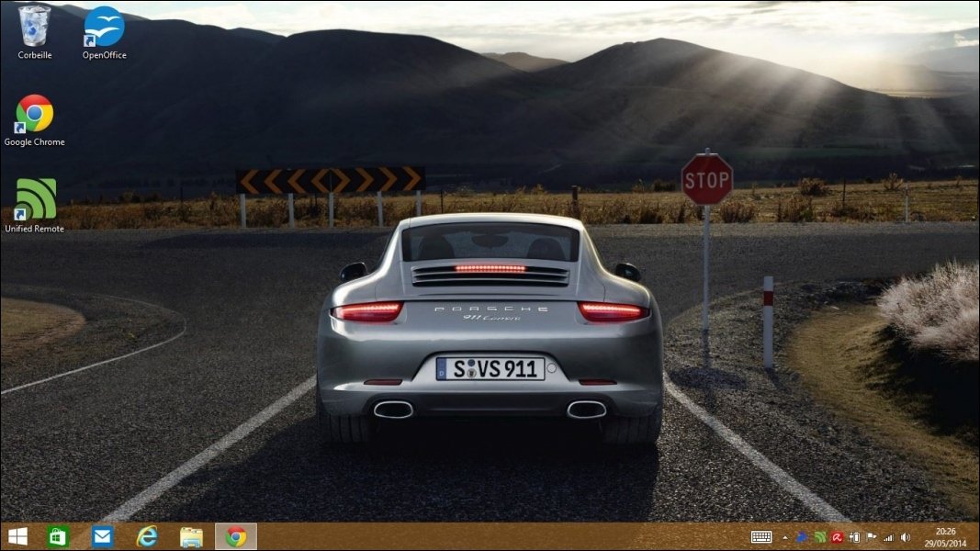
Task: Show hidden system tray icons
Action: 785,537
